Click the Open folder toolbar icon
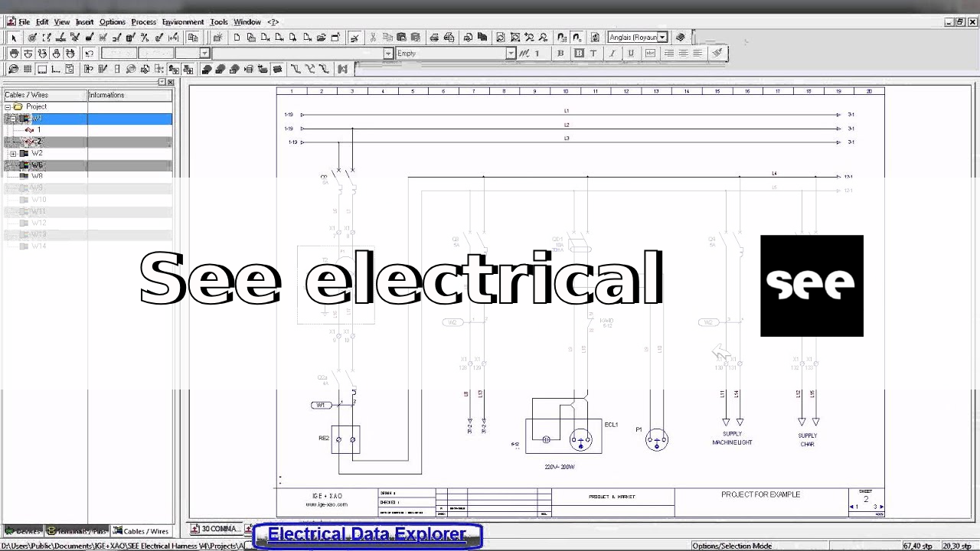The width and height of the screenshot is (980, 551). 321,37
